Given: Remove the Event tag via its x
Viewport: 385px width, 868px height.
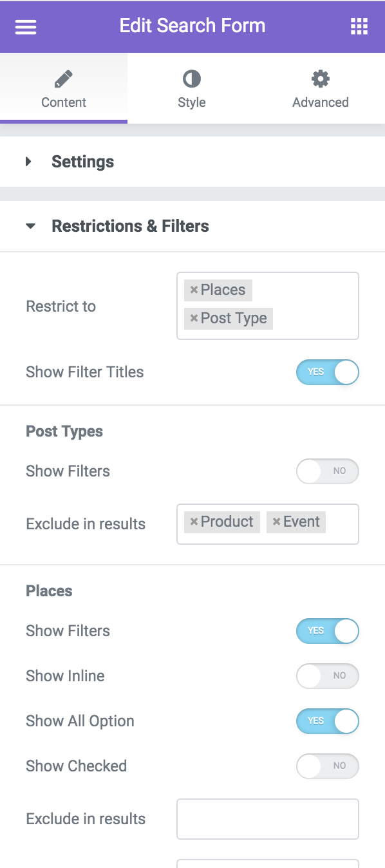Looking at the screenshot, I should (x=276, y=522).
